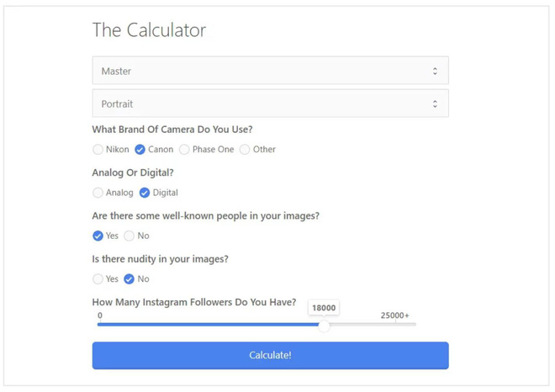The width and height of the screenshot is (555, 392).
Task: Choose No for nudity in images
Action: coord(129,279)
